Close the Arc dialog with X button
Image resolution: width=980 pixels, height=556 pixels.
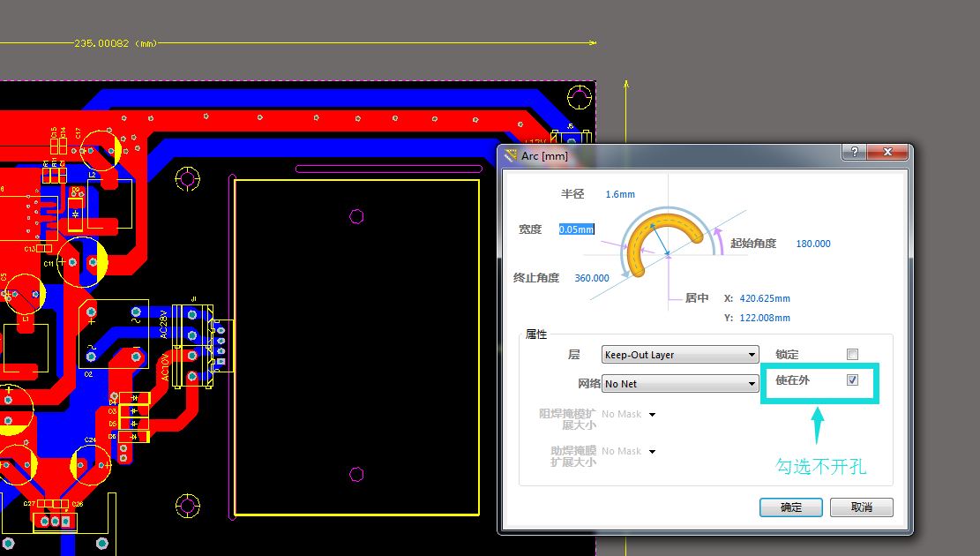[x=887, y=153]
